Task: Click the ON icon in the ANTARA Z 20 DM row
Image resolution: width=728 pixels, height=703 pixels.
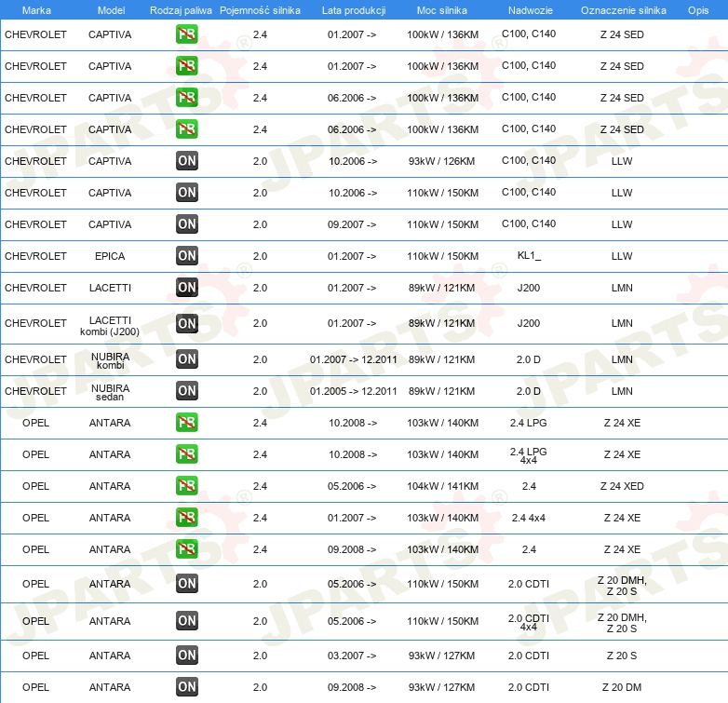Action: pyautogui.click(x=187, y=687)
